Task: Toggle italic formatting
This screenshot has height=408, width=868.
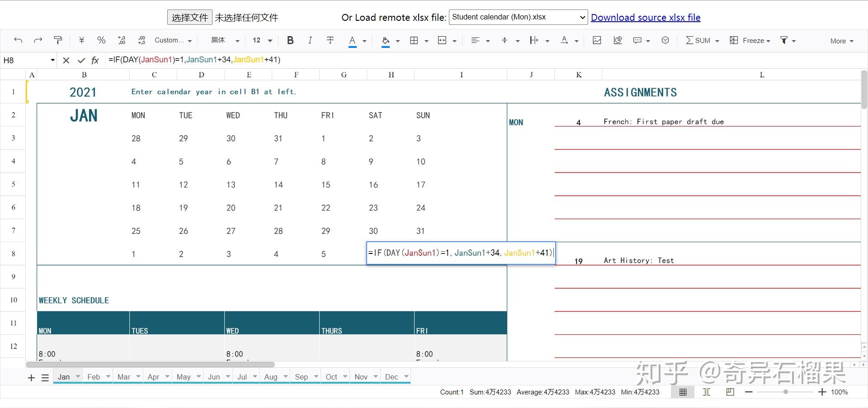Action: [x=310, y=40]
